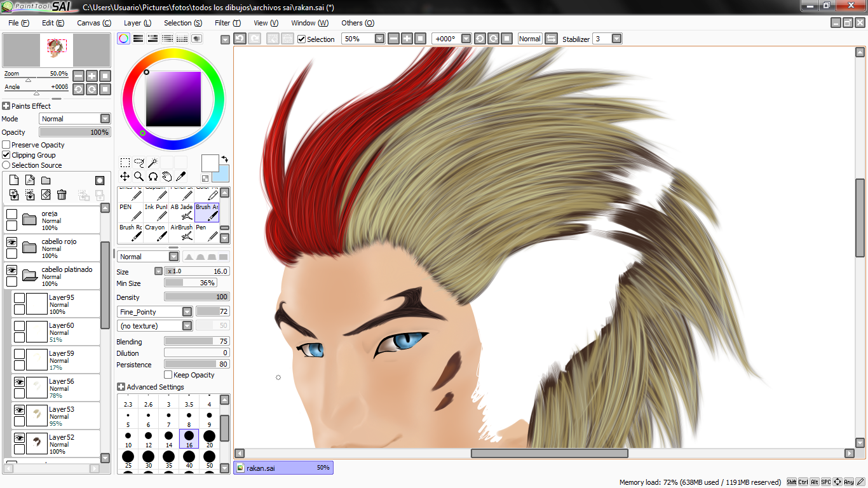Choose the Ink Punl brush tool
The height and width of the screenshot is (488, 868).
coord(156,211)
